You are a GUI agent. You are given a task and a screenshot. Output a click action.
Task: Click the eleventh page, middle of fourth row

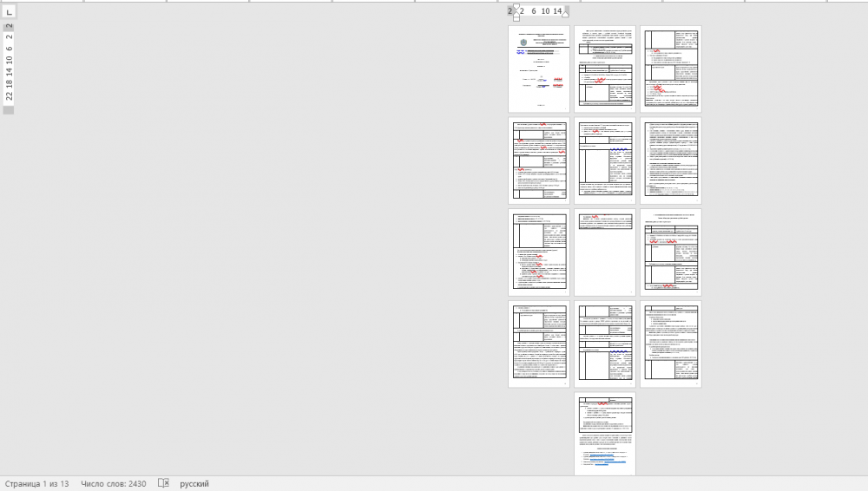coord(605,344)
